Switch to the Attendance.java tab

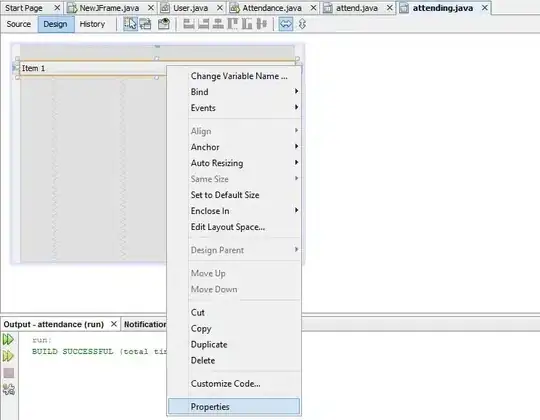272,8
